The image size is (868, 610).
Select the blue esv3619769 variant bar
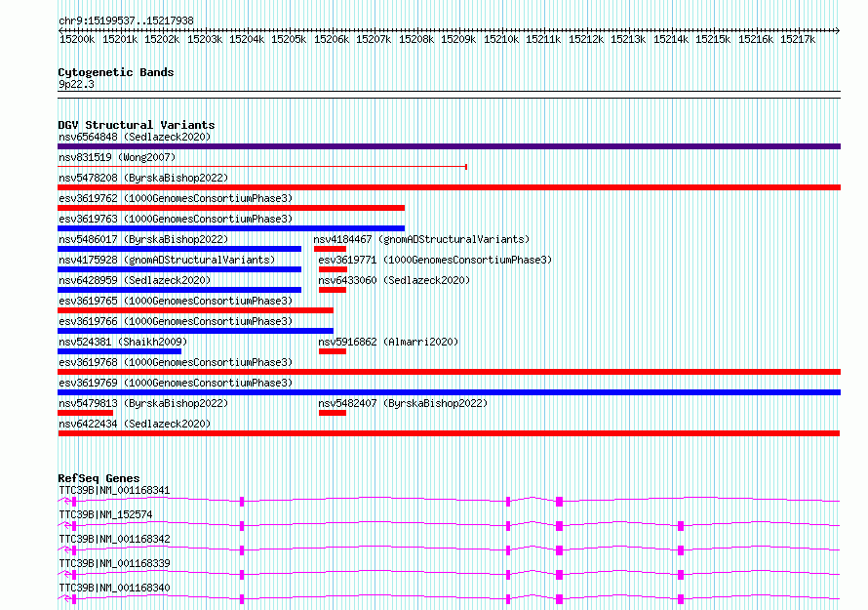tap(449, 392)
